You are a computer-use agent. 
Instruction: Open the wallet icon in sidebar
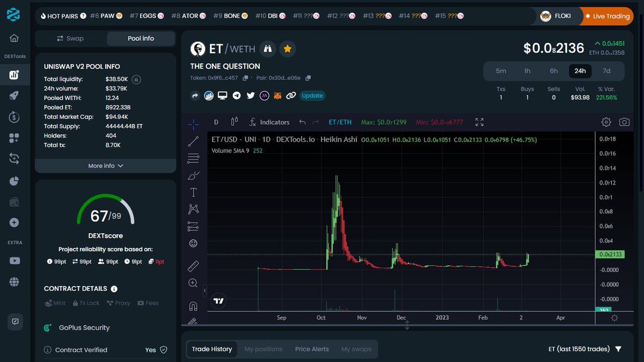tap(14, 202)
